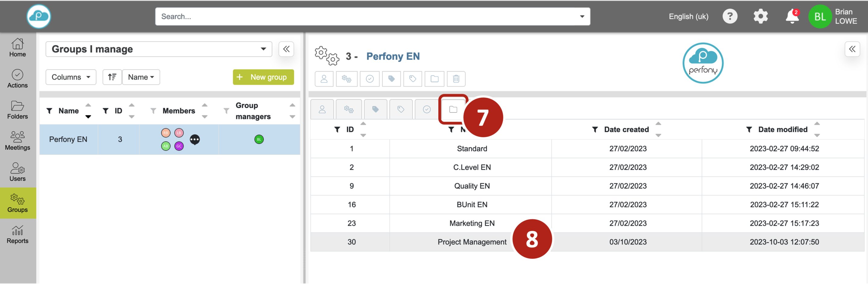Screen dimensions: 868x284
Task: Click the green BL group manager avatar
Action: [259, 140]
